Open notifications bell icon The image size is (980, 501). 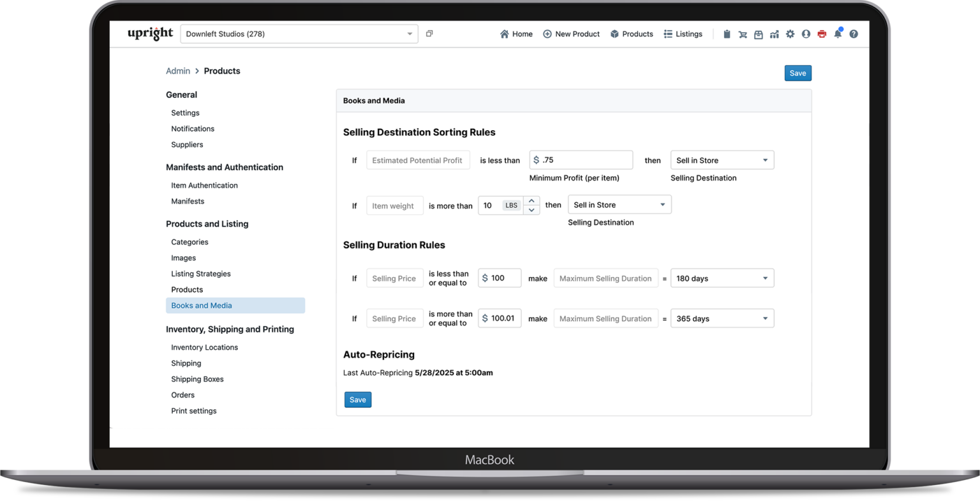[838, 34]
